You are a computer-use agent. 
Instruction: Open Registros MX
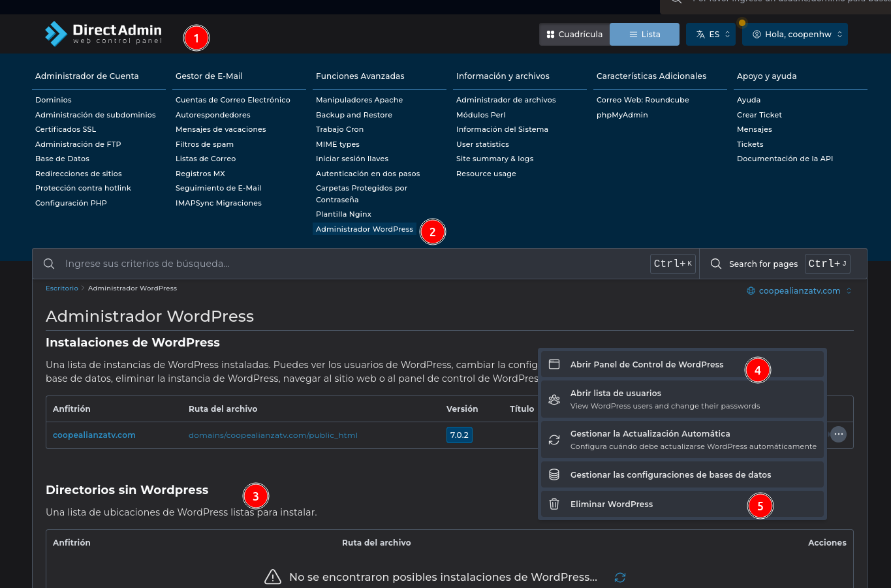tap(200, 174)
